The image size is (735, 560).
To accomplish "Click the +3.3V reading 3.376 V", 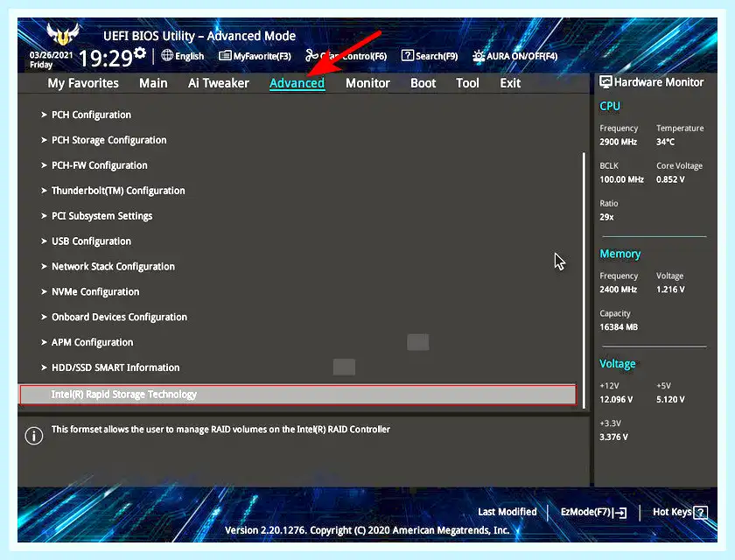I will coord(613,437).
